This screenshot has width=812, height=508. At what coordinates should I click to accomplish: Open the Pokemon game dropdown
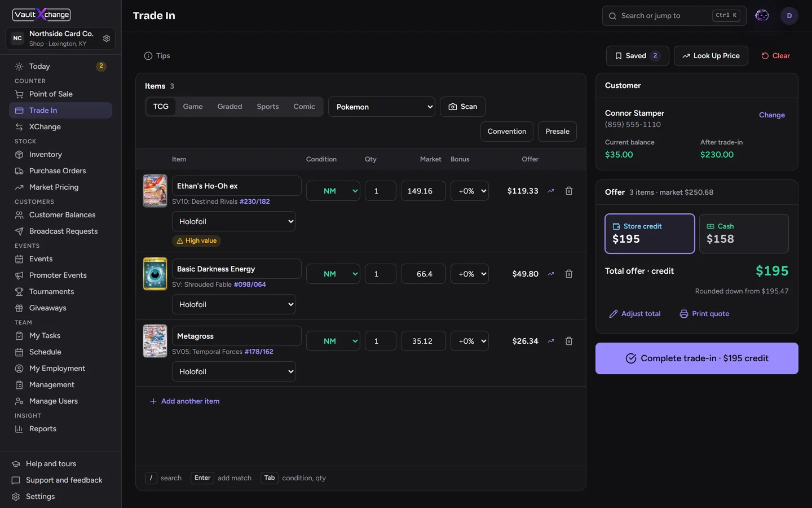[382, 107]
